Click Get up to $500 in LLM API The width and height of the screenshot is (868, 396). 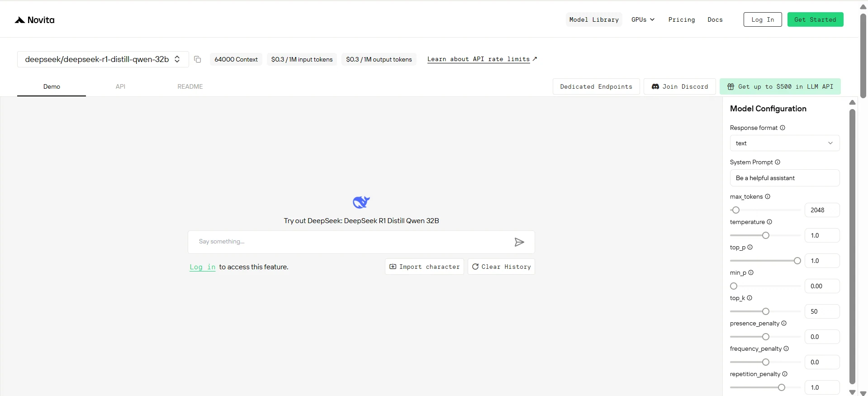[780, 86]
